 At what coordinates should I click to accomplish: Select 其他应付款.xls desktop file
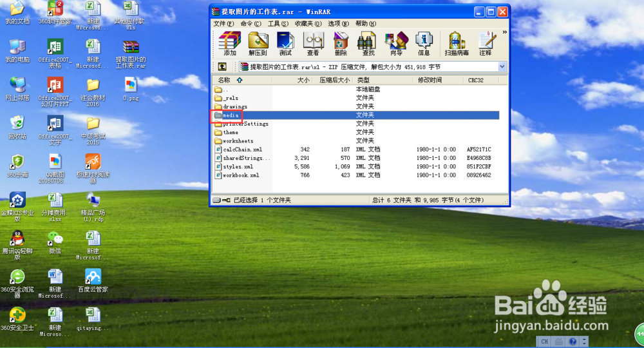click(x=131, y=15)
